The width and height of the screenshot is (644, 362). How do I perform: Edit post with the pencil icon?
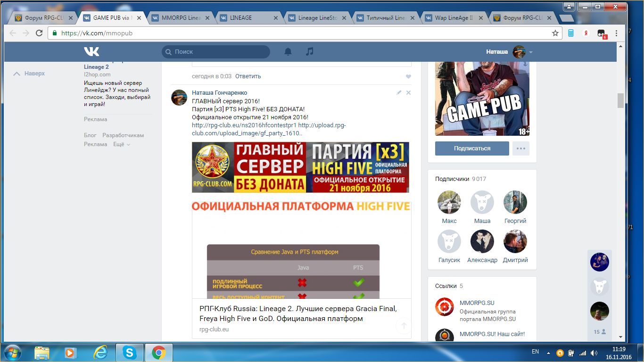(x=399, y=93)
